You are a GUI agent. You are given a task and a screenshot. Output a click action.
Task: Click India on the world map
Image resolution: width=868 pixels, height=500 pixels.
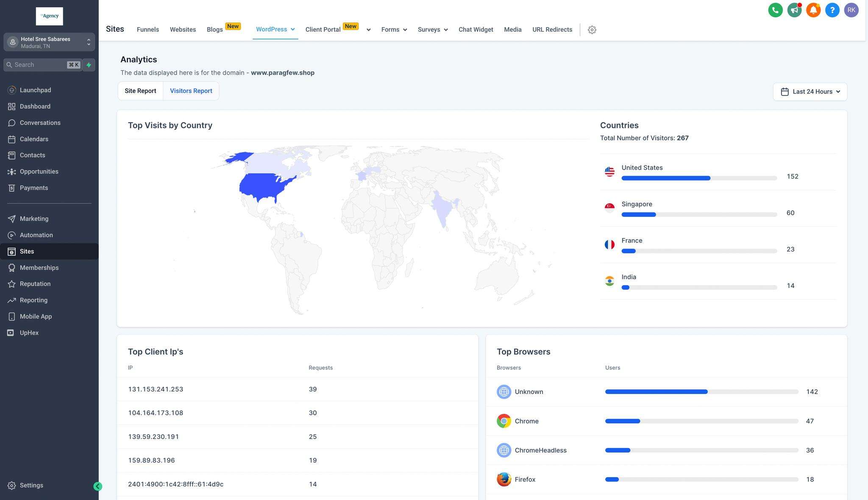(442, 209)
